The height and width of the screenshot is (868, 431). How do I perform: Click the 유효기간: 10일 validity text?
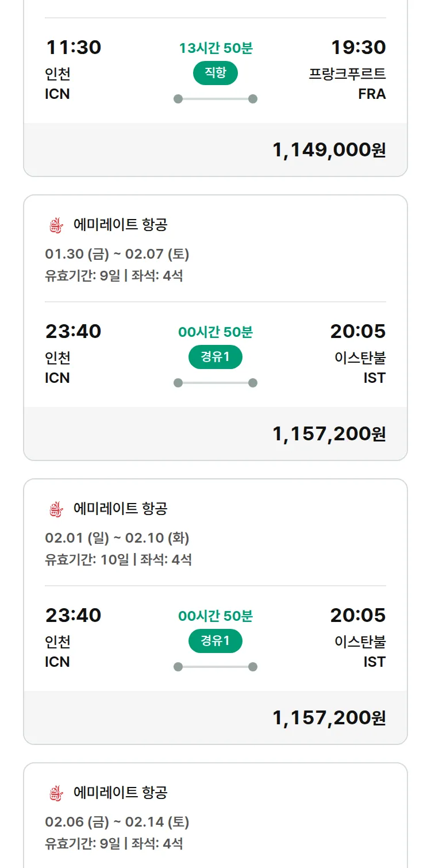click(x=87, y=559)
